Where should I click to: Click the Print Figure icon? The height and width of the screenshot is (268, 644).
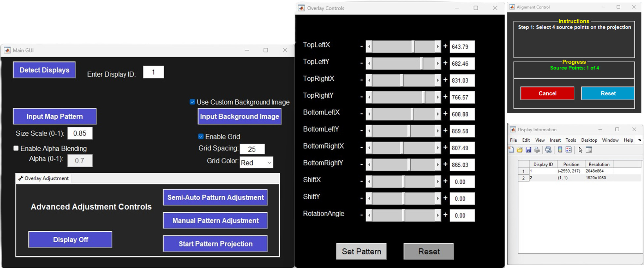[x=537, y=150]
